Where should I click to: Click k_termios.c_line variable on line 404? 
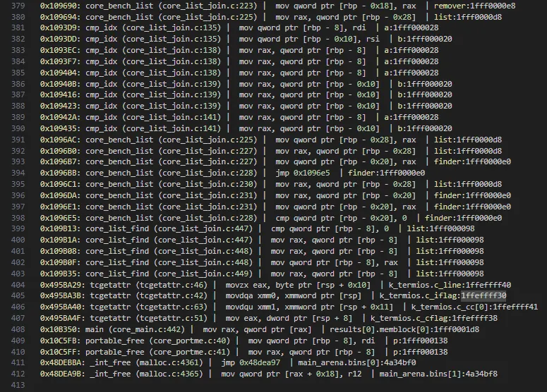425,285
